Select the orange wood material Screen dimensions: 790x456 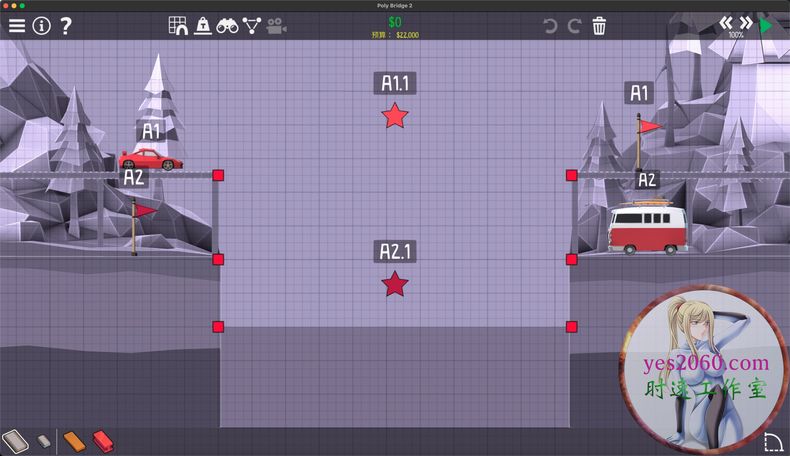[x=74, y=440]
